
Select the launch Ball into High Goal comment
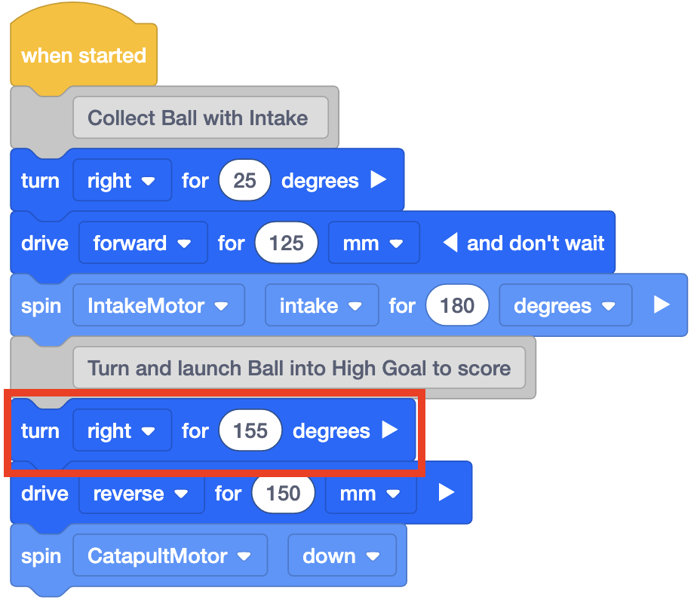300,368
